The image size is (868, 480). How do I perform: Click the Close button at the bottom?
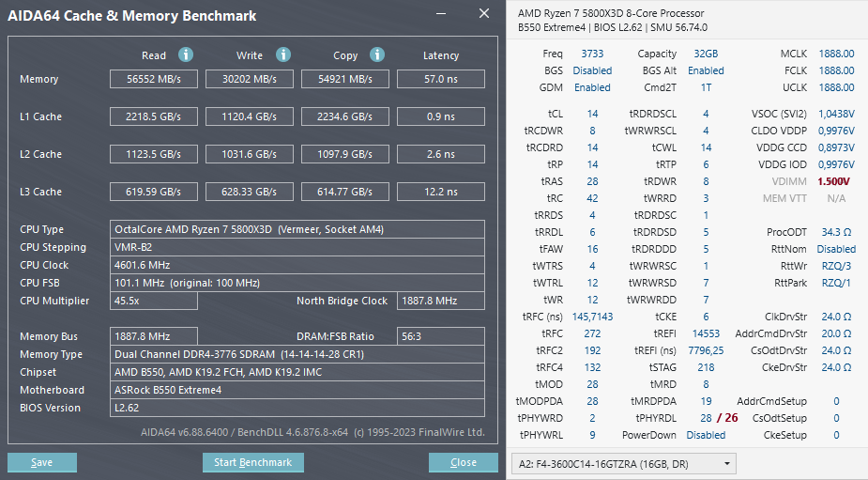tap(464, 462)
